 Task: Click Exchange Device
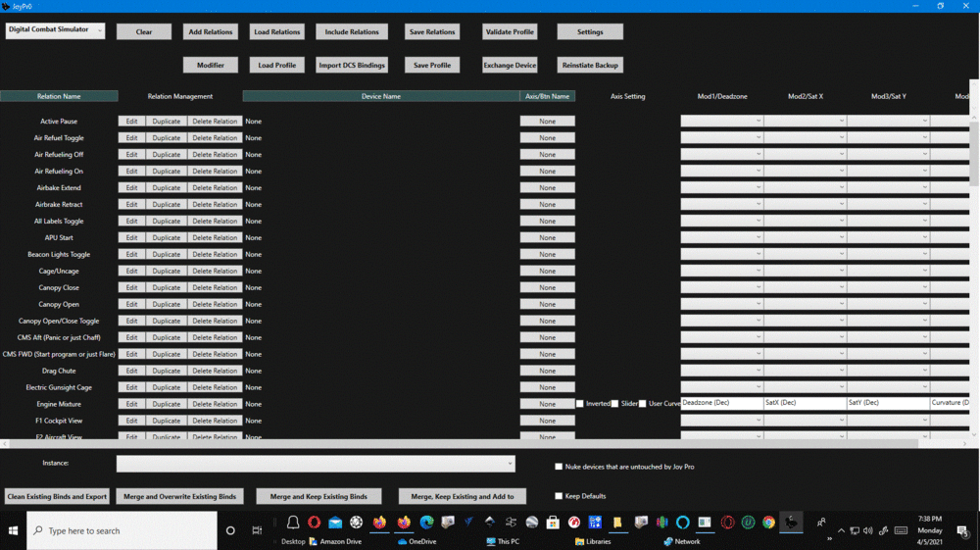click(x=510, y=65)
